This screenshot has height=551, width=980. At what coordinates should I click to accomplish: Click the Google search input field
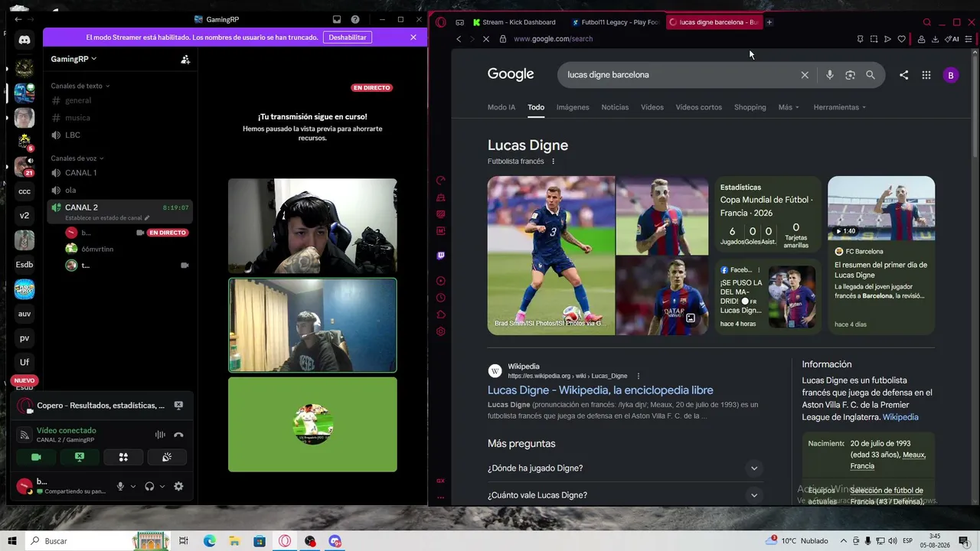(x=678, y=75)
